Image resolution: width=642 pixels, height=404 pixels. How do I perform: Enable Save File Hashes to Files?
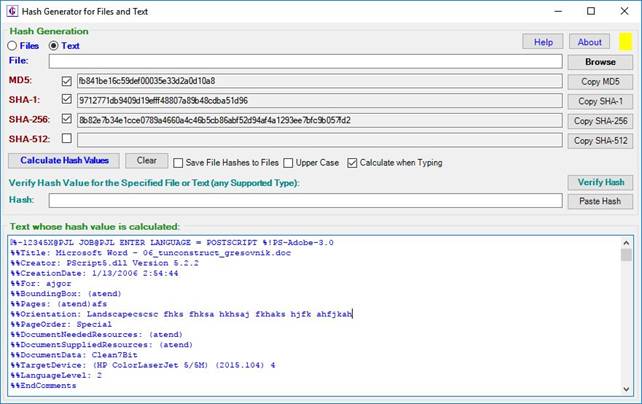pyautogui.click(x=179, y=163)
